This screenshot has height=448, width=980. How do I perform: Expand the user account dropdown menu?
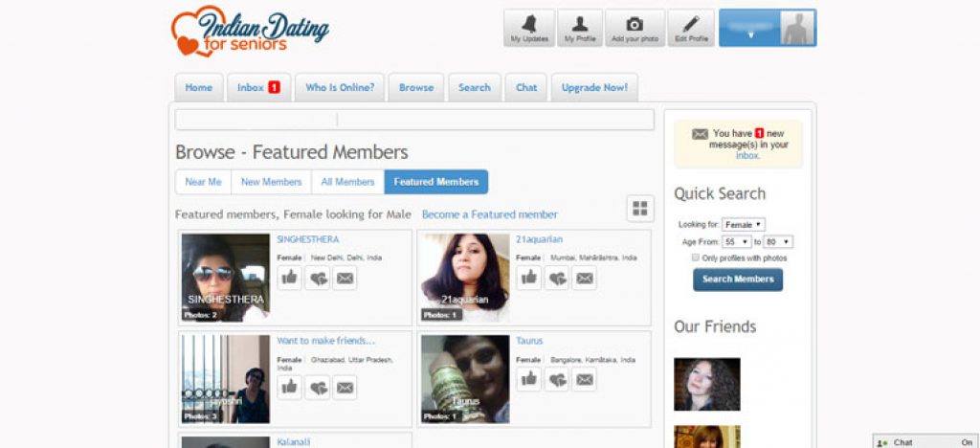(x=750, y=35)
